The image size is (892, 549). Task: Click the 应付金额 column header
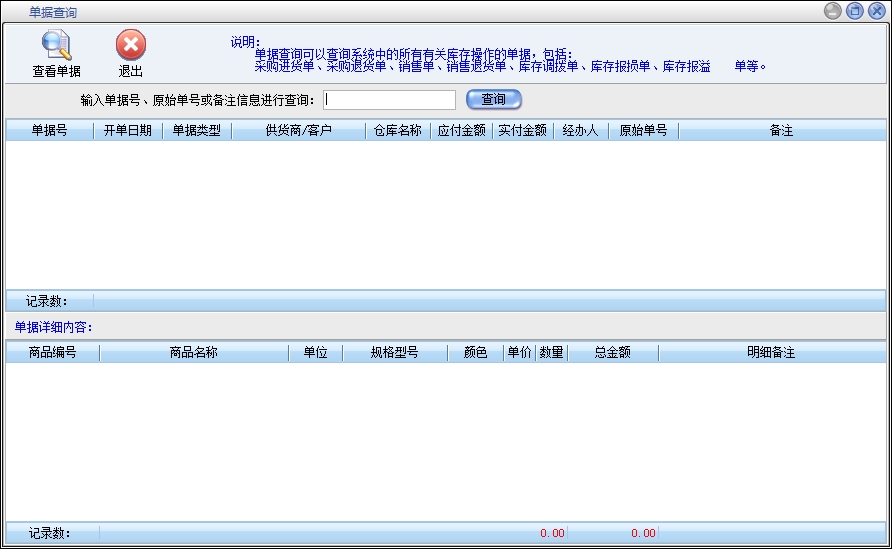pyautogui.click(x=462, y=131)
